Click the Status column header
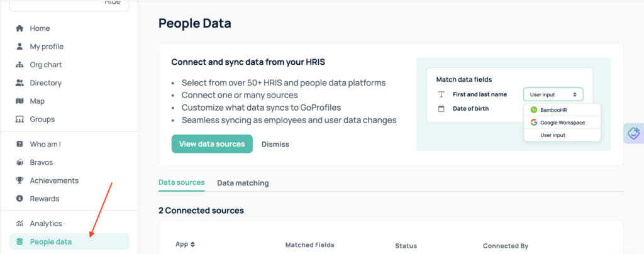 (x=406, y=246)
